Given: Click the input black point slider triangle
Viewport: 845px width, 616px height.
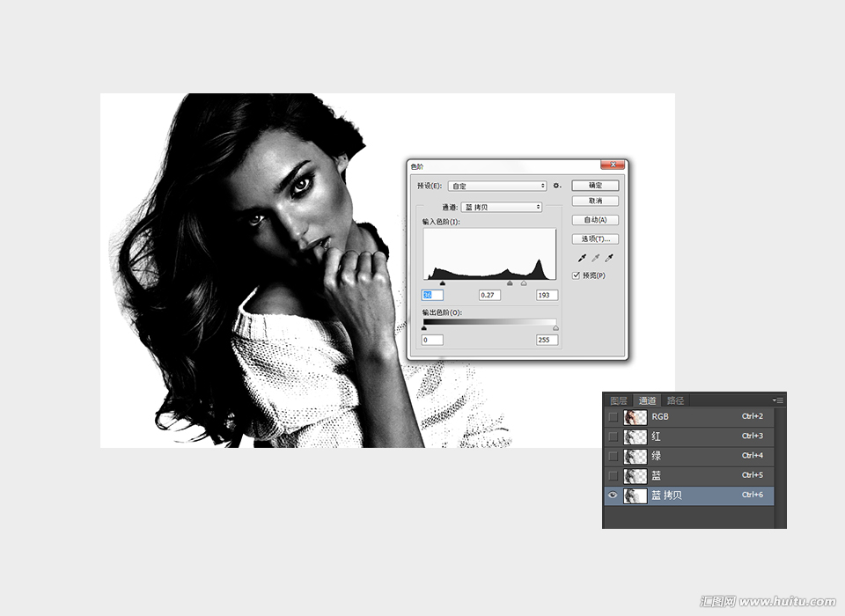Looking at the screenshot, I should click(x=443, y=283).
